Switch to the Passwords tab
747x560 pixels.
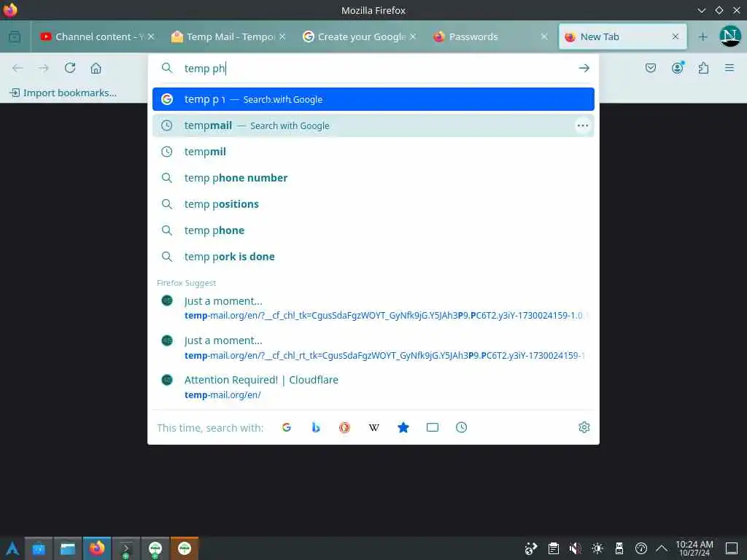[490, 36]
